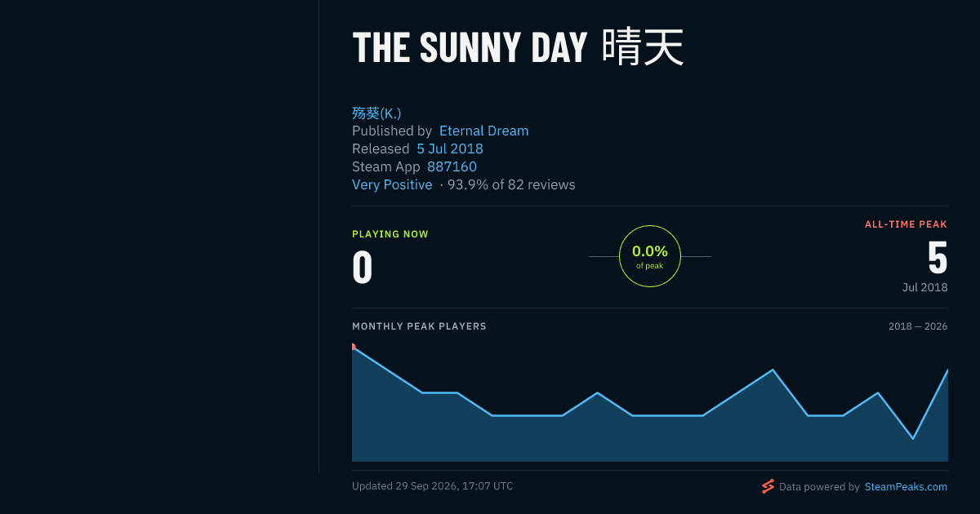Click The Sunny Day 晴天 title
The height and width of the screenshot is (514, 980).
[x=518, y=47]
